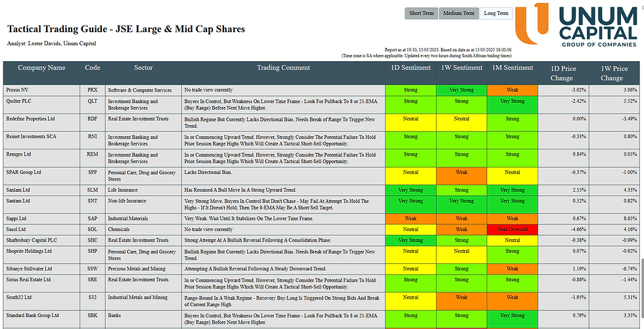The width and height of the screenshot is (644, 329).
Task: Click Sappi 1D Sentiment Weak cell
Action: click(x=411, y=219)
